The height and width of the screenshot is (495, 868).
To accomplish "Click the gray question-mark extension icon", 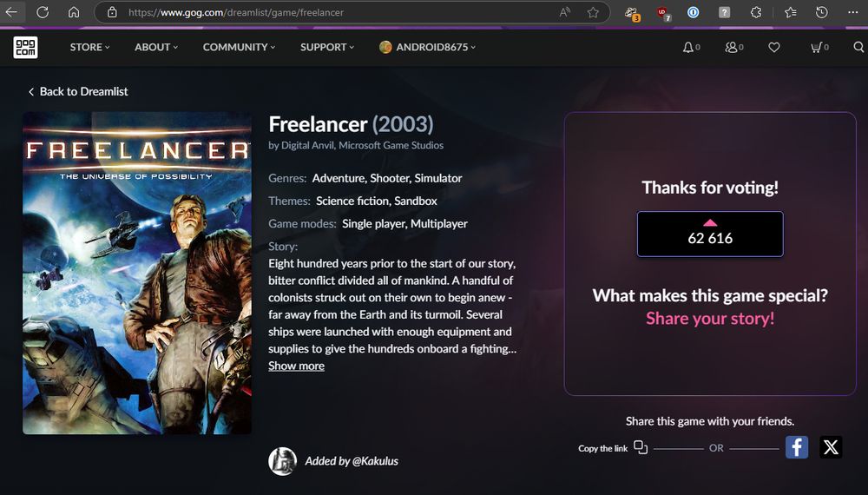I will [724, 12].
